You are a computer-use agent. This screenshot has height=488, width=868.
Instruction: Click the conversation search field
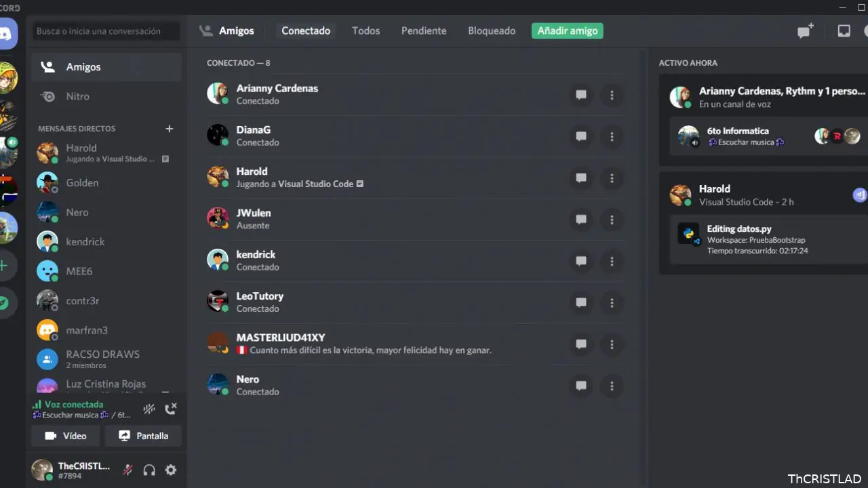pyautogui.click(x=106, y=31)
